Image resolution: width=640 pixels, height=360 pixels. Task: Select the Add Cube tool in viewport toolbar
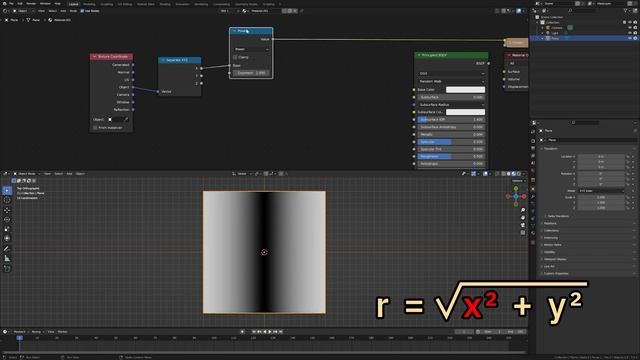(7, 269)
